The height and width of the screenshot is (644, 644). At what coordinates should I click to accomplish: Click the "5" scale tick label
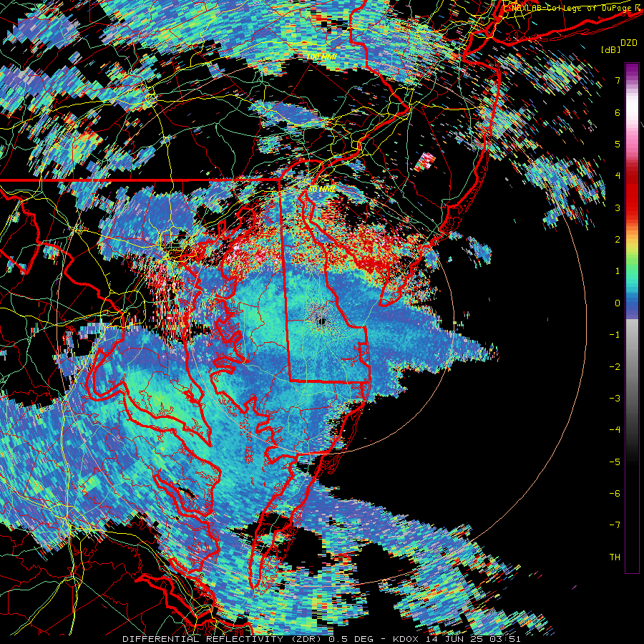618,144
